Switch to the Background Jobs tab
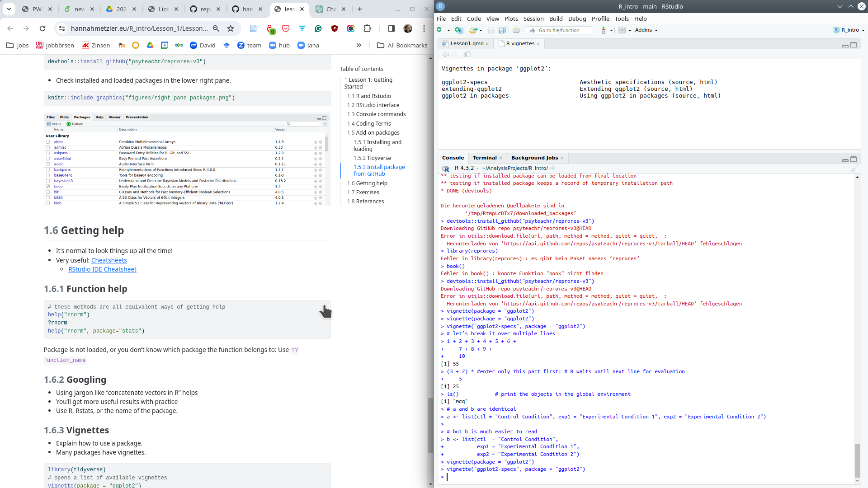The width and height of the screenshot is (868, 488). pyautogui.click(x=534, y=158)
